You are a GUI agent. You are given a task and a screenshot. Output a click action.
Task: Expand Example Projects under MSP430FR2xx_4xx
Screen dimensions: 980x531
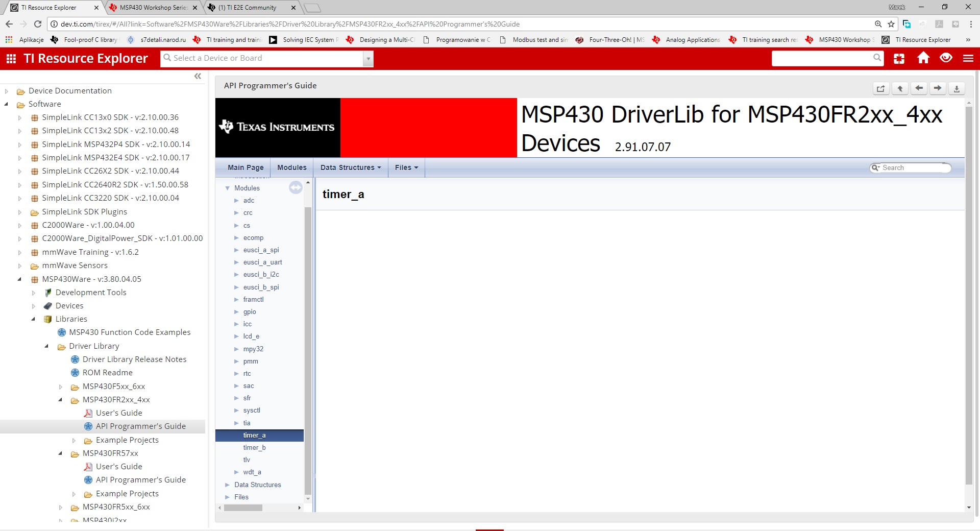point(74,441)
